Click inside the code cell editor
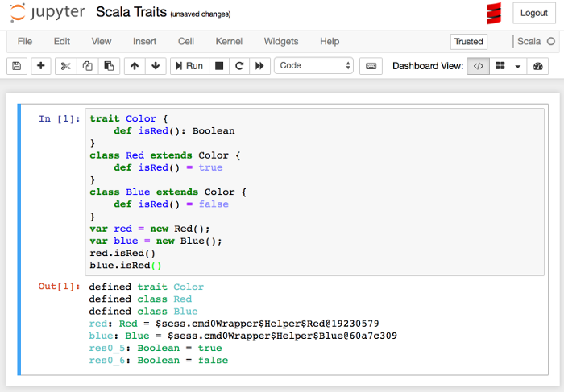This screenshot has width=564, height=392. [x=315, y=192]
